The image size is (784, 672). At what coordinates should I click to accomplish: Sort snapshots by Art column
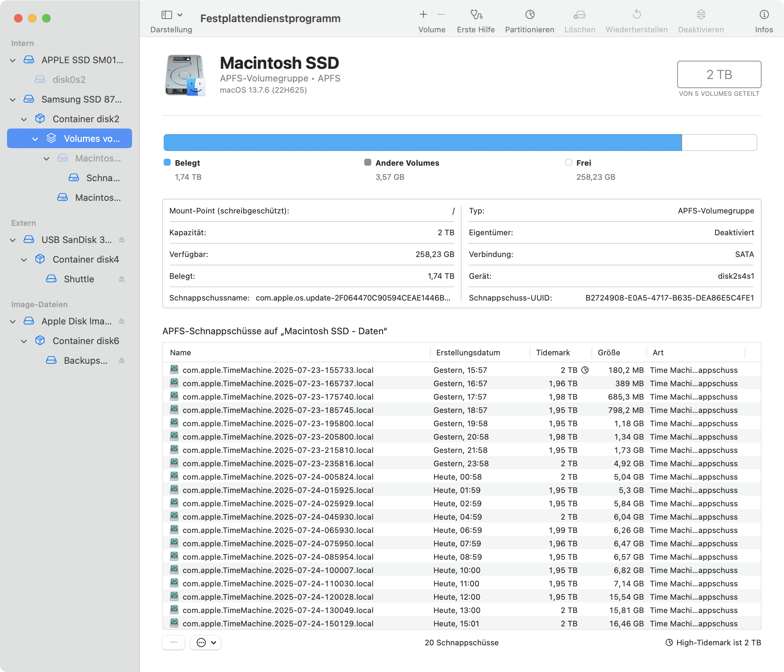coord(696,353)
